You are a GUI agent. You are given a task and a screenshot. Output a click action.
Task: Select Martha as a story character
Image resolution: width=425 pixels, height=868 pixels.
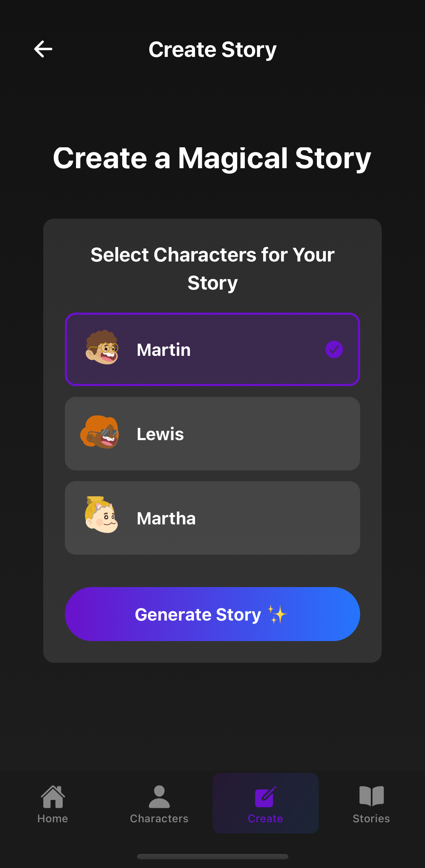[x=212, y=518]
